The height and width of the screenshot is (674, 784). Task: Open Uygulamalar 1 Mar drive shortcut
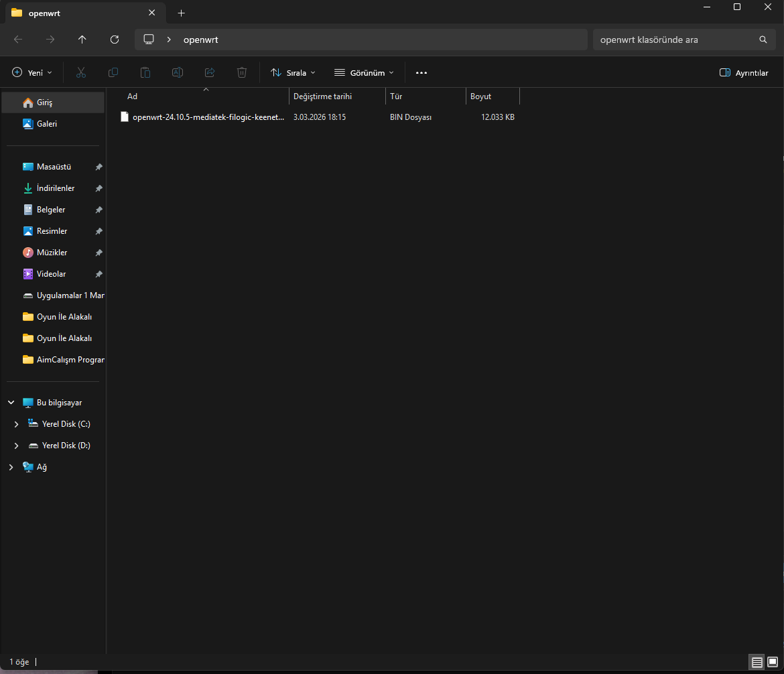coord(53,295)
